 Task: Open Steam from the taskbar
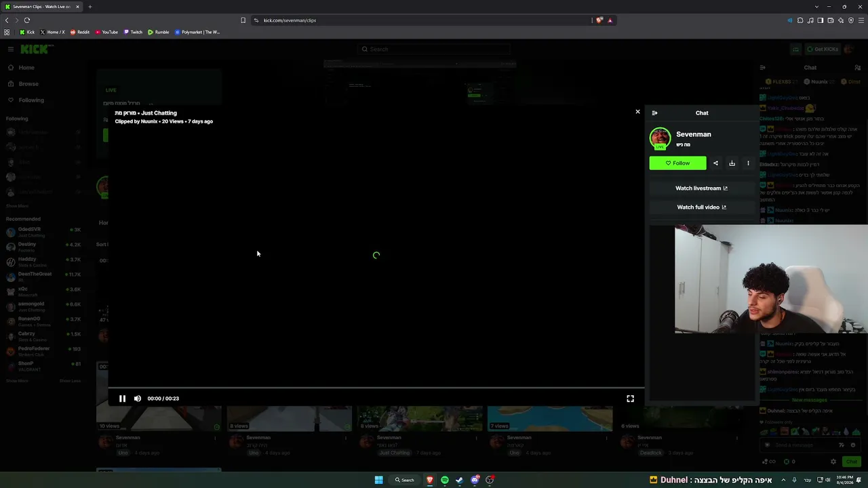coord(460,480)
